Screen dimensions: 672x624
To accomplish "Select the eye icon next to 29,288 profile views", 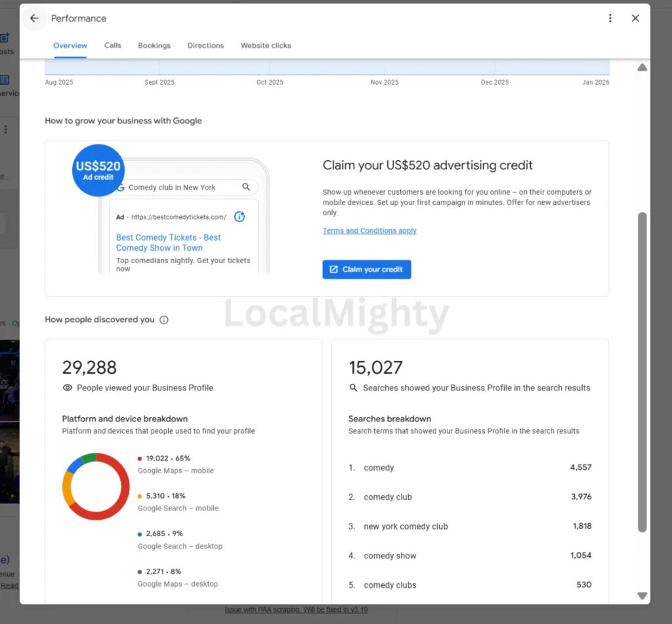I will (x=68, y=388).
